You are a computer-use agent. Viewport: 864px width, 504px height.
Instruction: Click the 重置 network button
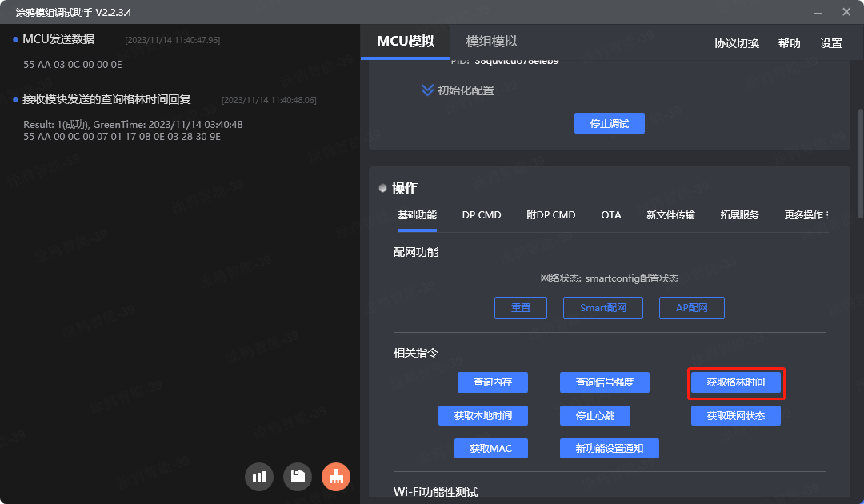[x=521, y=307]
